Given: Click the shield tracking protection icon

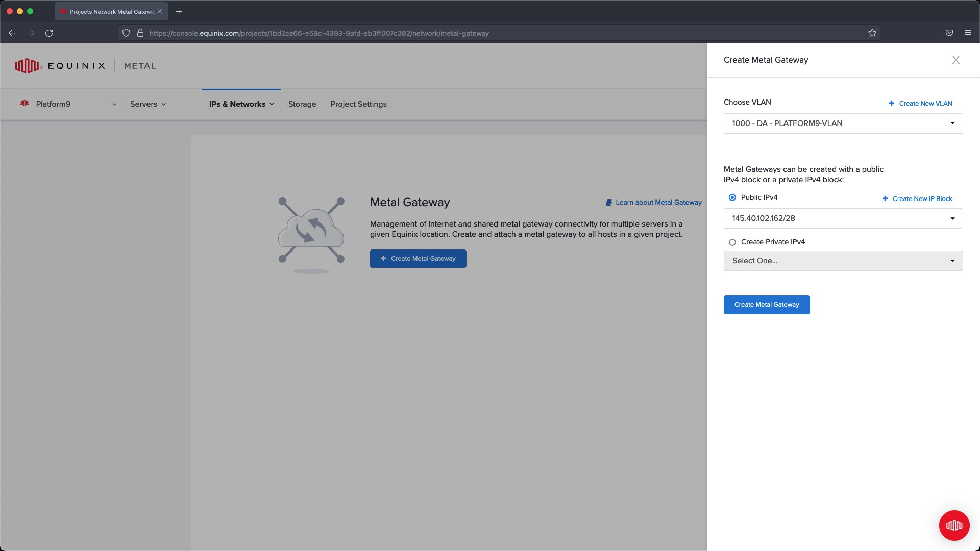Looking at the screenshot, I should (126, 33).
